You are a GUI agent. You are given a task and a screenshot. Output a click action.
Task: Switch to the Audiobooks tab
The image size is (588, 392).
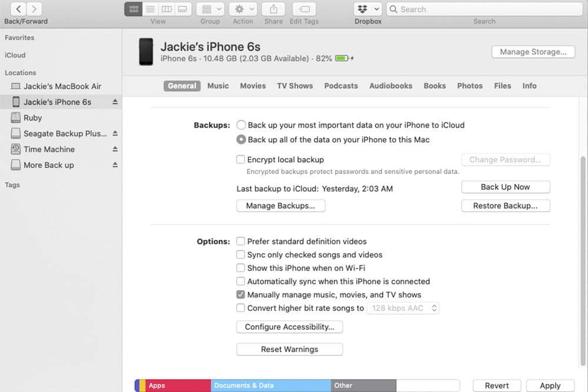click(391, 86)
